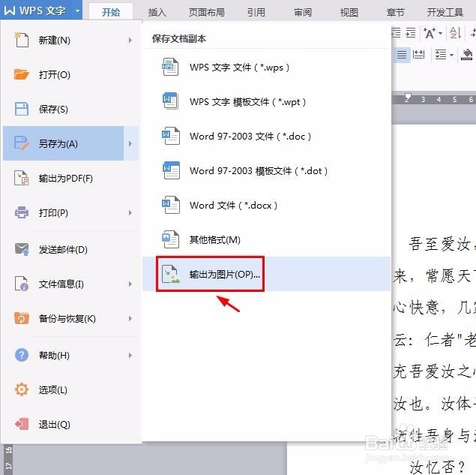The image size is (476, 475).
Task: Expand the 另存为(A) submenu arrow
Action: click(130, 143)
